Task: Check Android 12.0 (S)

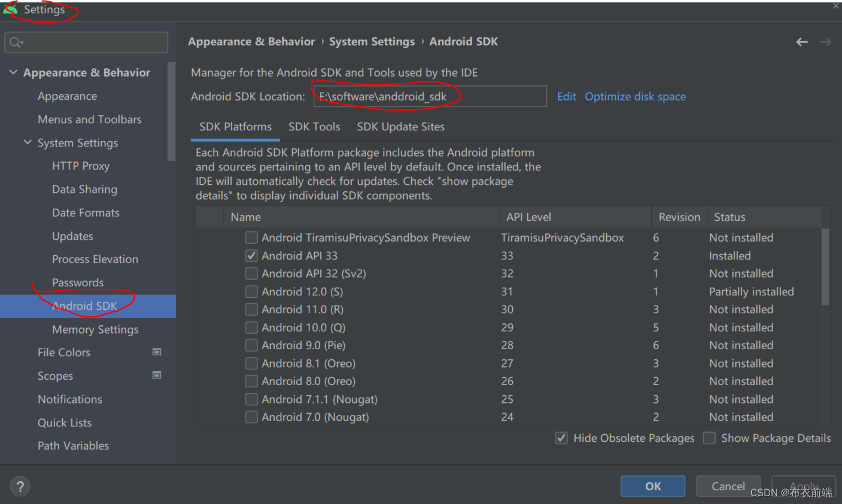Action: point(251,292)
